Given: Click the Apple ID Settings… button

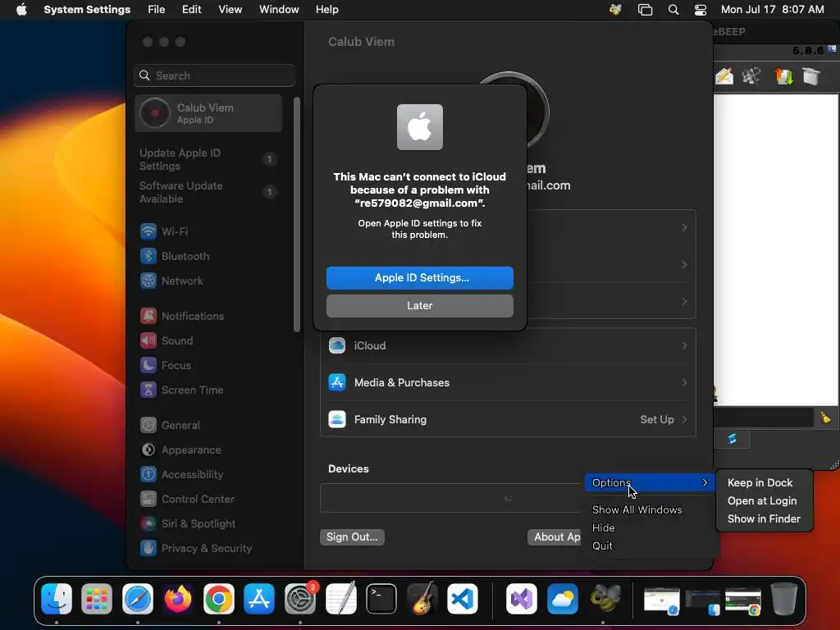Looking at the screenshot, I should click(419, 278).
